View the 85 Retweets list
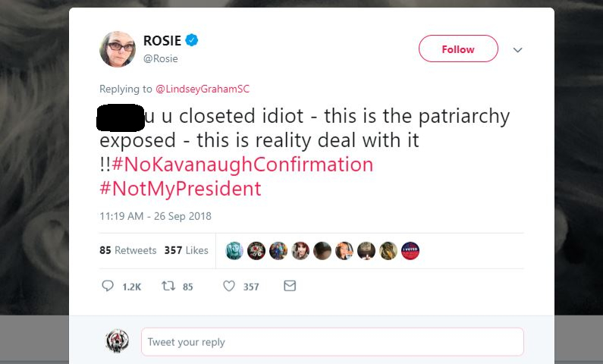The image size is (603, 364). [127, 250]
